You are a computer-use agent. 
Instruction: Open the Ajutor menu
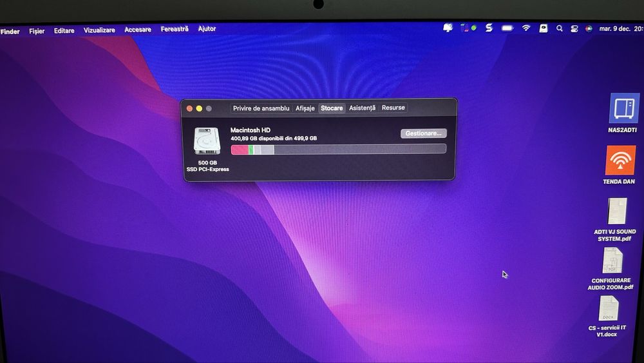207,28
